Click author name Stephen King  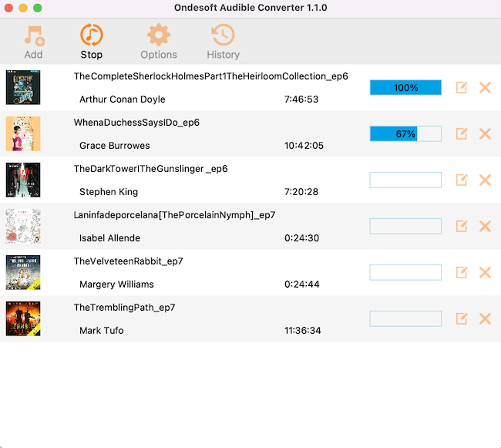(x=109, y=192)
